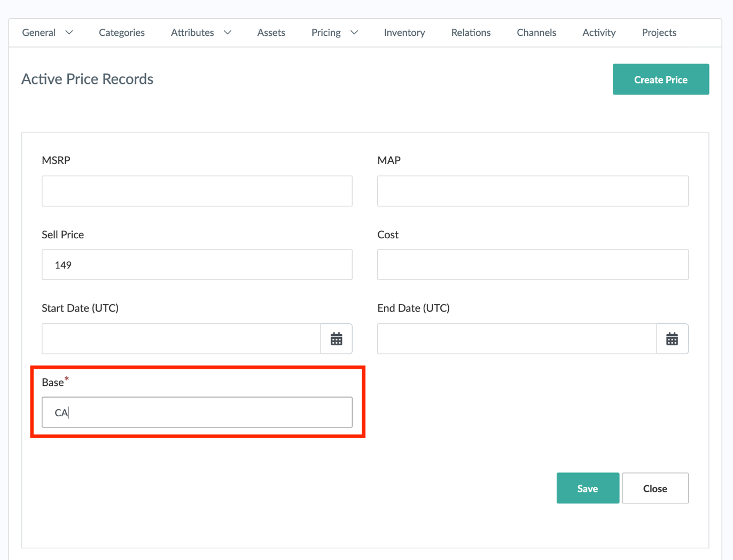Save the price record
Viewport: 733px width, 560px height.
click(587, 488)
